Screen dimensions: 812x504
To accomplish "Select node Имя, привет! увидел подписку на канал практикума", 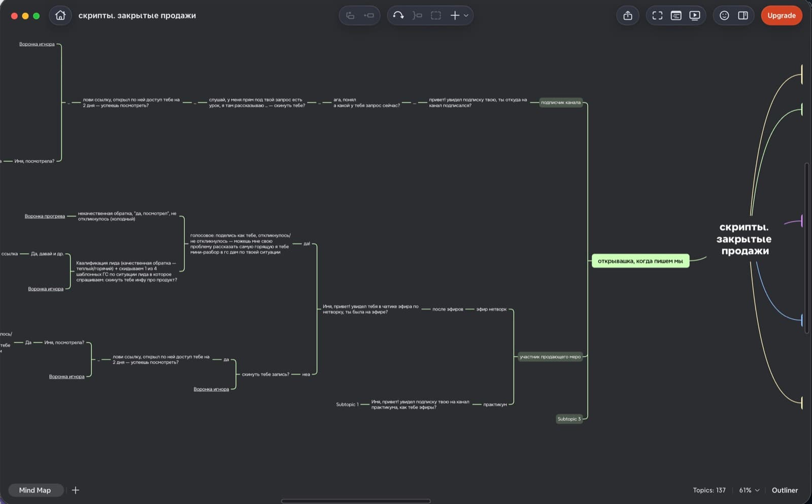I will pos(420,405).
